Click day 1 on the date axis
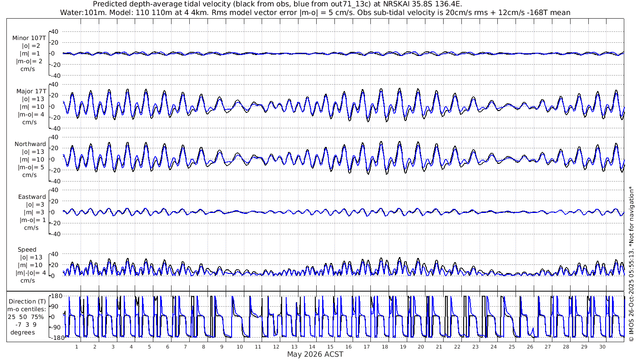The image size is (637, 364). pos(76,347)
